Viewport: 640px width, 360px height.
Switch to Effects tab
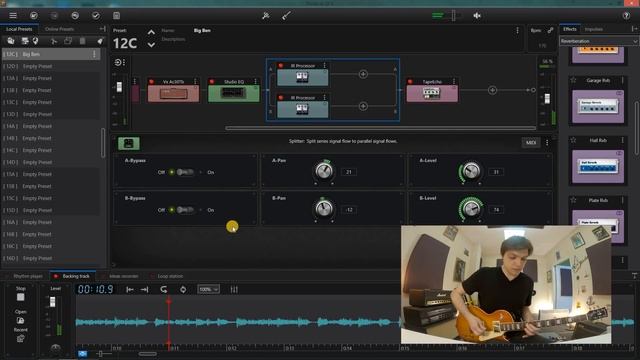pyautogui.click(x=569, y=29)
